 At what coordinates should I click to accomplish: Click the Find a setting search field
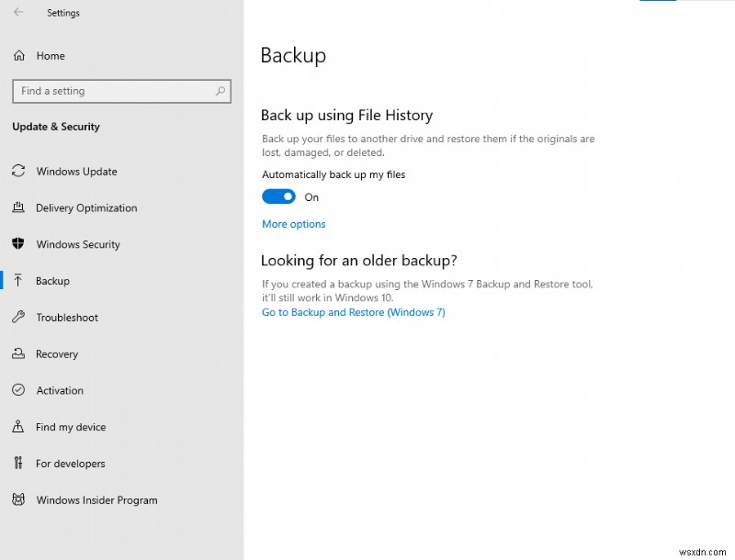pyautogui.click(x=110, y=91)
